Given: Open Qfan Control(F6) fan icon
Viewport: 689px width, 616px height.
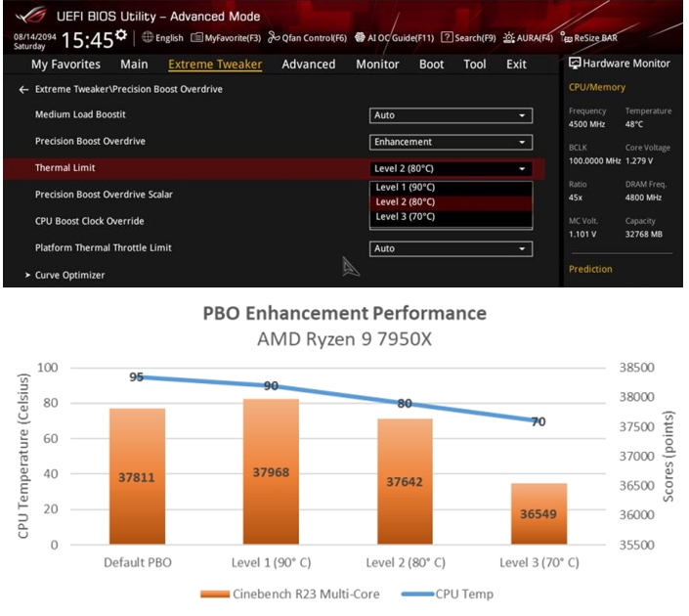Looking at the screenshot, I should point(274,38).
